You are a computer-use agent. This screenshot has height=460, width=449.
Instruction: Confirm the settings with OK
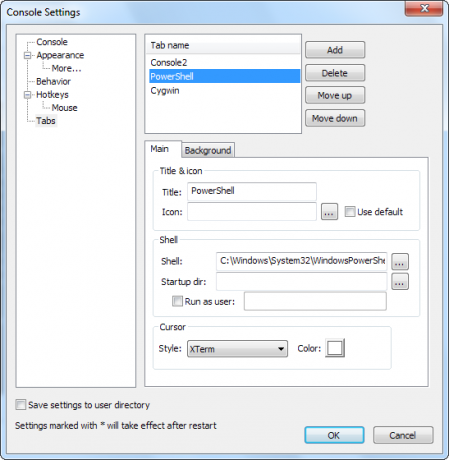pyautogui.click(x=334, y=435)
